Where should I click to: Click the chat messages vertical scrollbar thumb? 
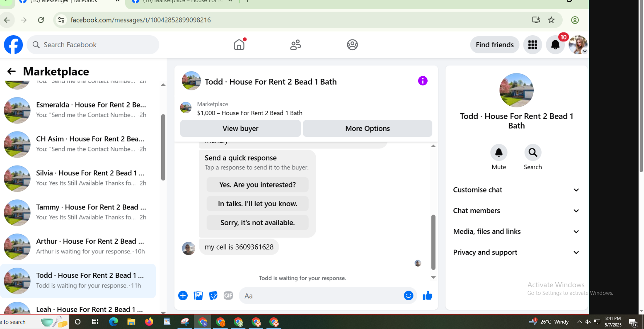(433, 242)
